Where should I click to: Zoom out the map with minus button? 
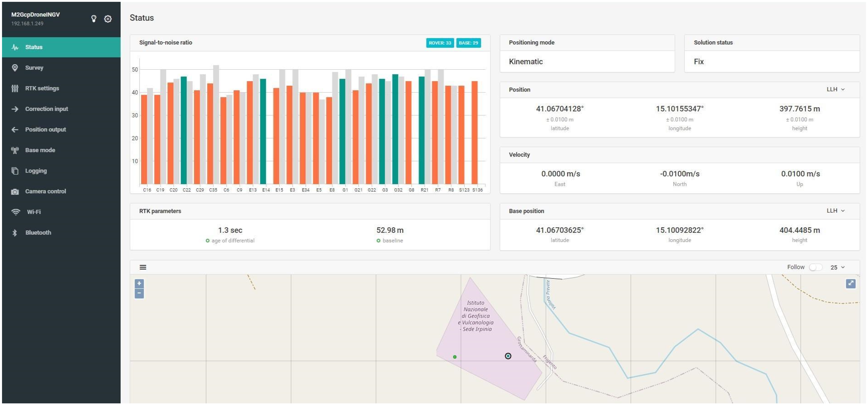pos(139,293)
